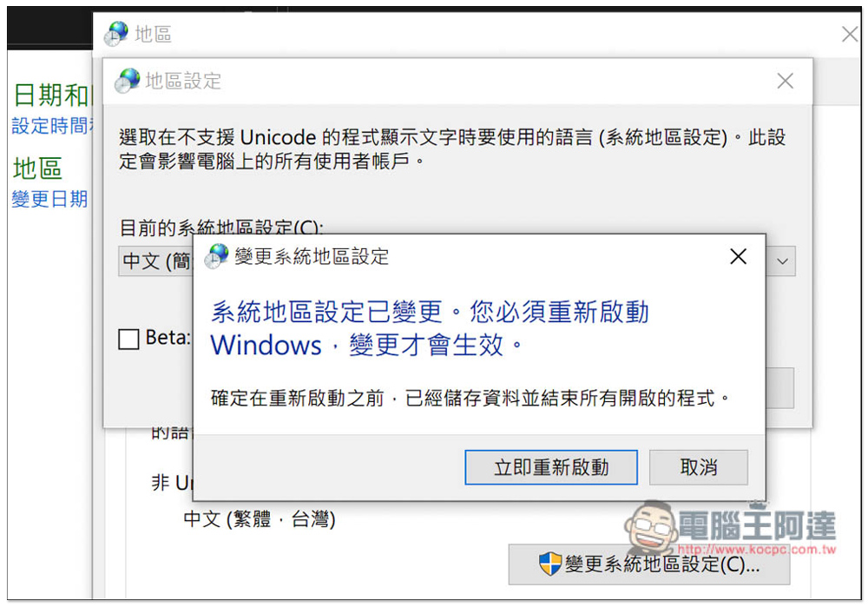This screenshot has height=607, width=868.
Task: Close the 變更系統地區設定 dialog
Action: (x=738, y=256)
